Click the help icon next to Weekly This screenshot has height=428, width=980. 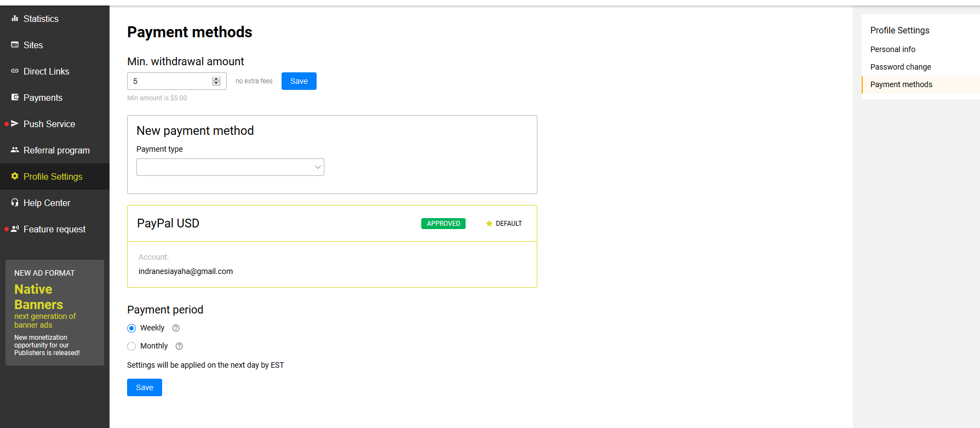pyautogui.click(x=176, y=328)
